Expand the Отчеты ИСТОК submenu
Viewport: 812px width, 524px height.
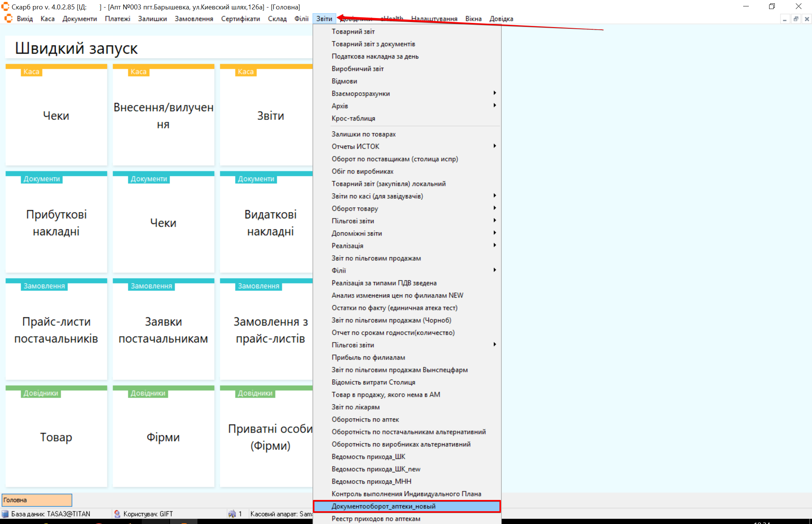[494, 146]
